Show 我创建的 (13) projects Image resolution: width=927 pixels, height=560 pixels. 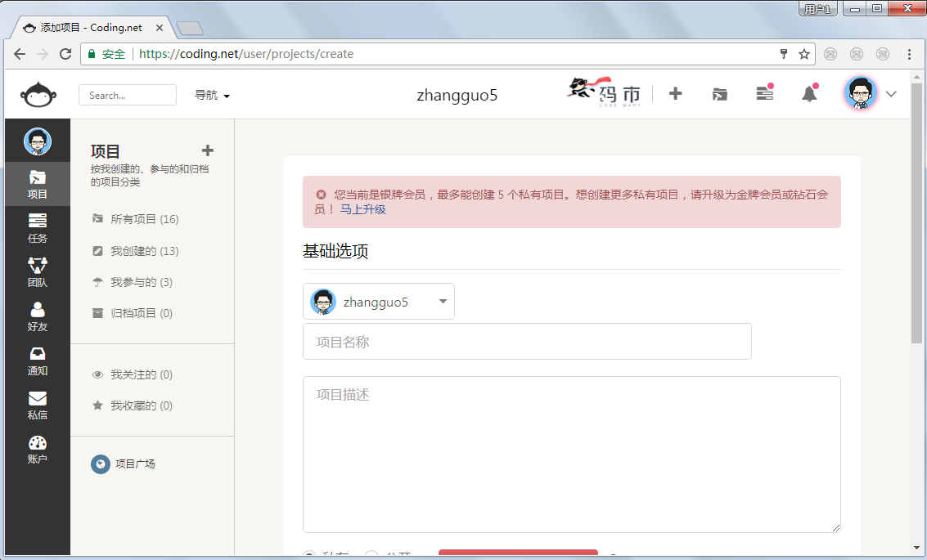tap(144, 251)
